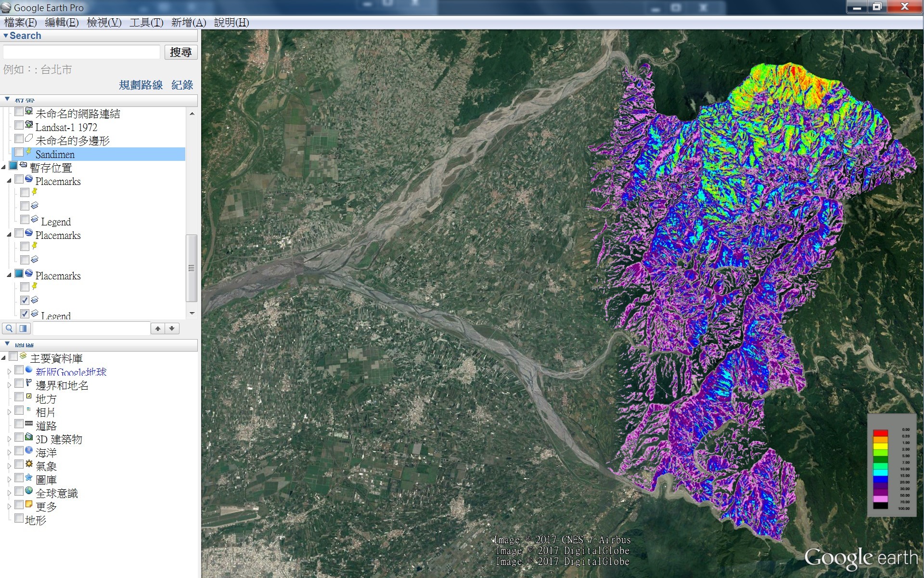Image resolution: width=924 pixels, height=578 pixels.
Task: Click the 紀錄 link
Action: tap(182, 85)
